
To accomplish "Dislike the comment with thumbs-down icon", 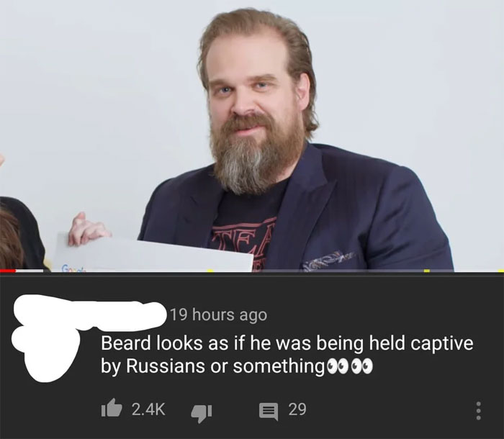I will coord(202,414).
